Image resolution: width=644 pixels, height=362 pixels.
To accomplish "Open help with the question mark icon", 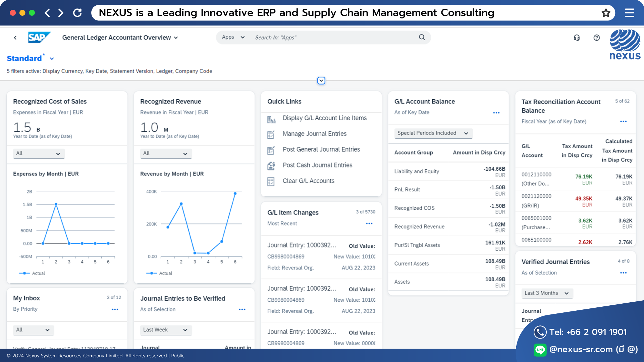I will click(x=596, y=38).
